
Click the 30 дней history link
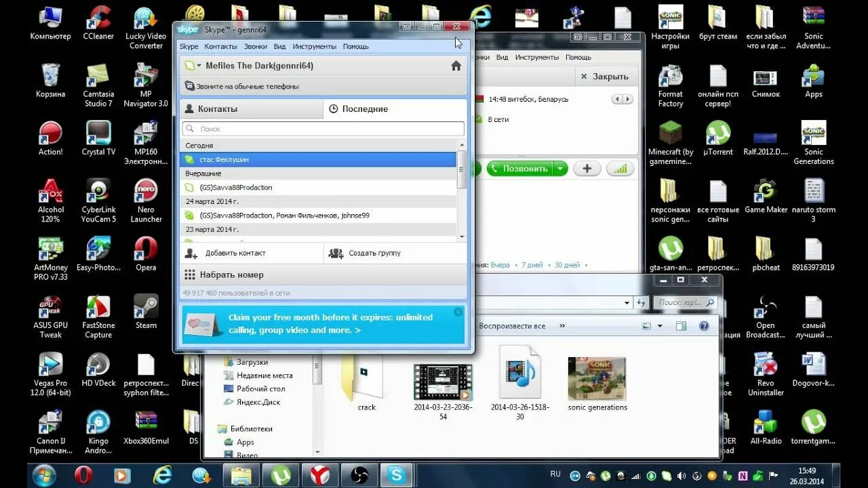(x=567, y=265)
